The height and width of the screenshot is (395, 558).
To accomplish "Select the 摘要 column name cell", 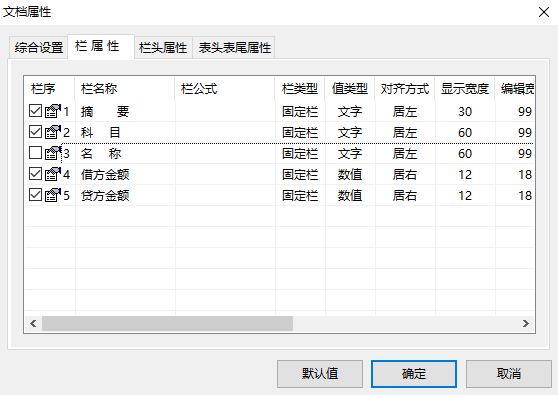I will click(x=125, y=111).
